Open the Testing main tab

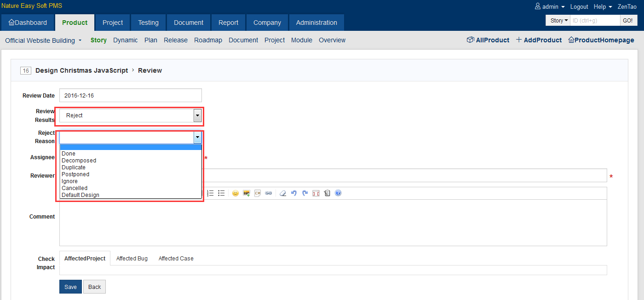point(148,23)
